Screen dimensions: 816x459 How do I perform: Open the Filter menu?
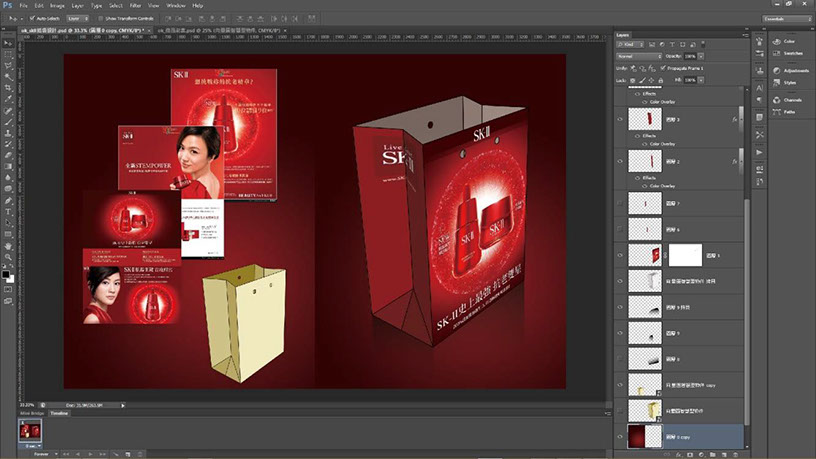(133, 5)
